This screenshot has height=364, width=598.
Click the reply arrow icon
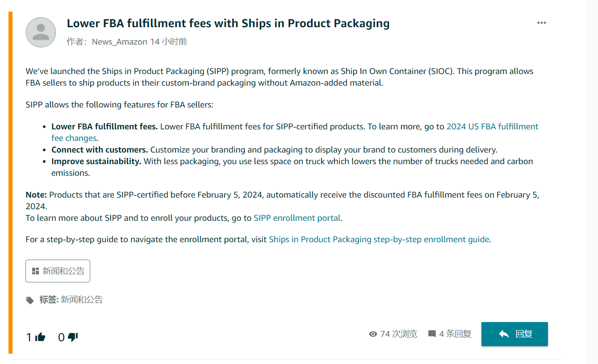[x=504, y=334]
